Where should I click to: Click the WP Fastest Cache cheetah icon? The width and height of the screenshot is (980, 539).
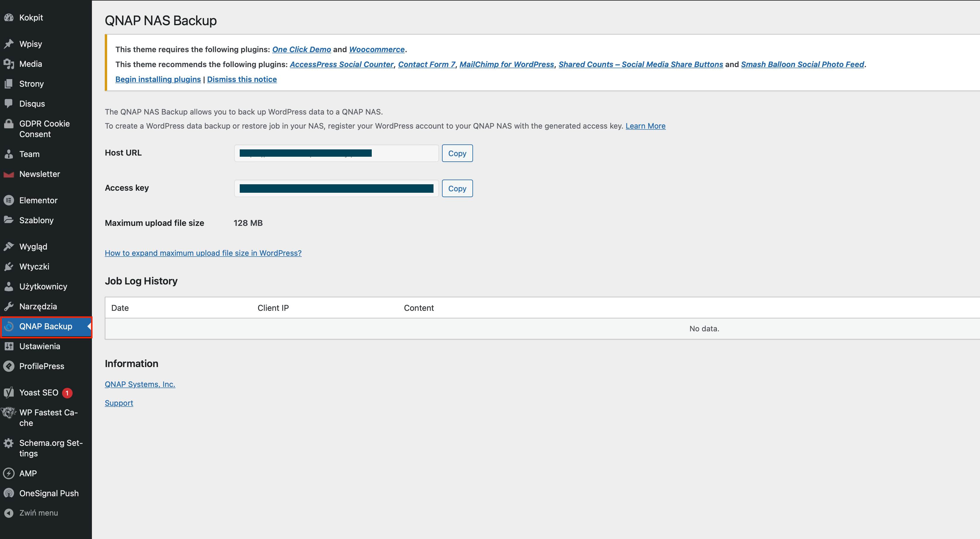click(9, 413)
